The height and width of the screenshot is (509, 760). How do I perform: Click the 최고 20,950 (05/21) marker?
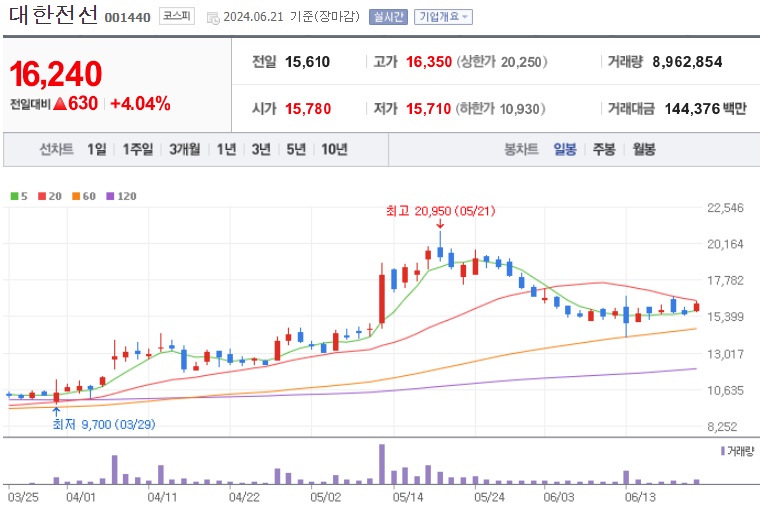441,211
